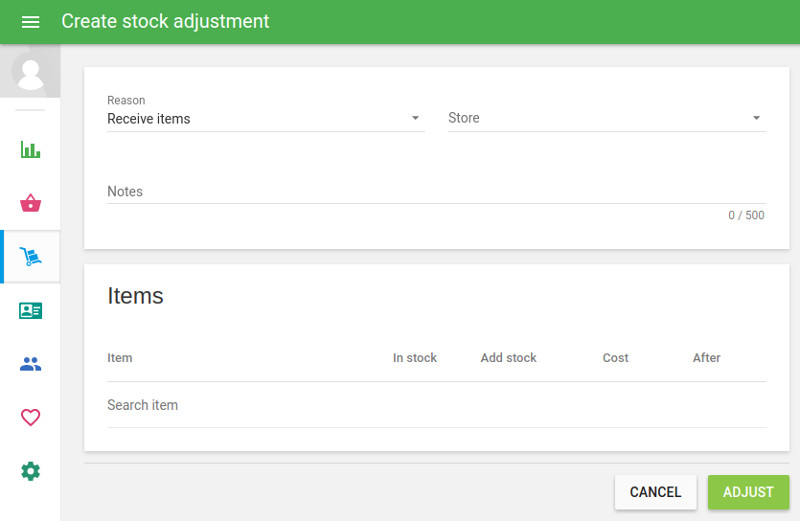Click the green ADJUST button

coord(748,492)
